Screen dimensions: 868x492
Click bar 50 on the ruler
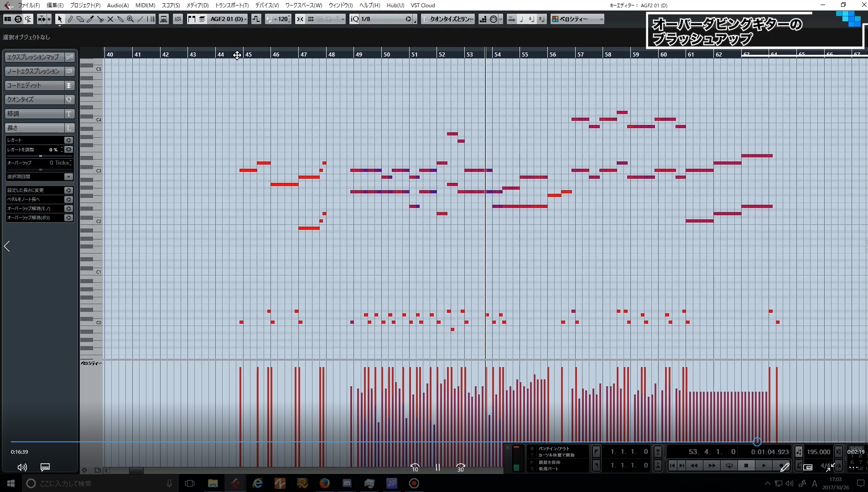(x=387, y=54)
